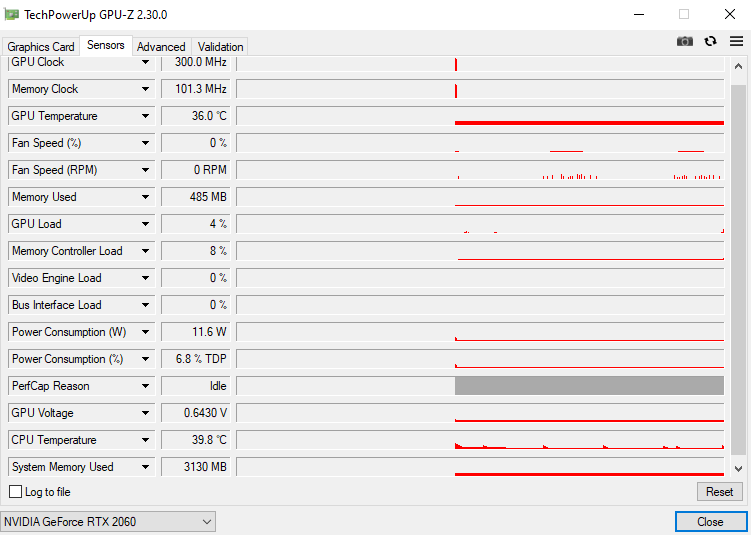The height and width of the screenshot is (535, 751).
Task: Open the GPU Temperature sensor dropdown
Action: (145, 116)
